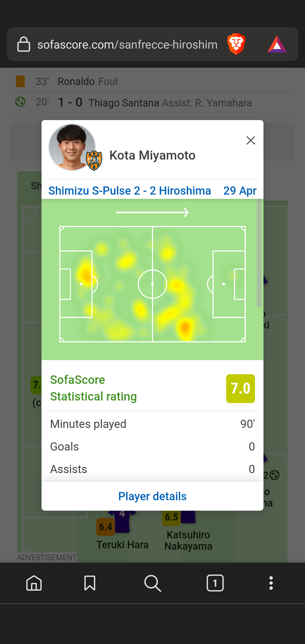
Task: Tap the Shimizu S-Pulse club badge
Action: (94, 160)
